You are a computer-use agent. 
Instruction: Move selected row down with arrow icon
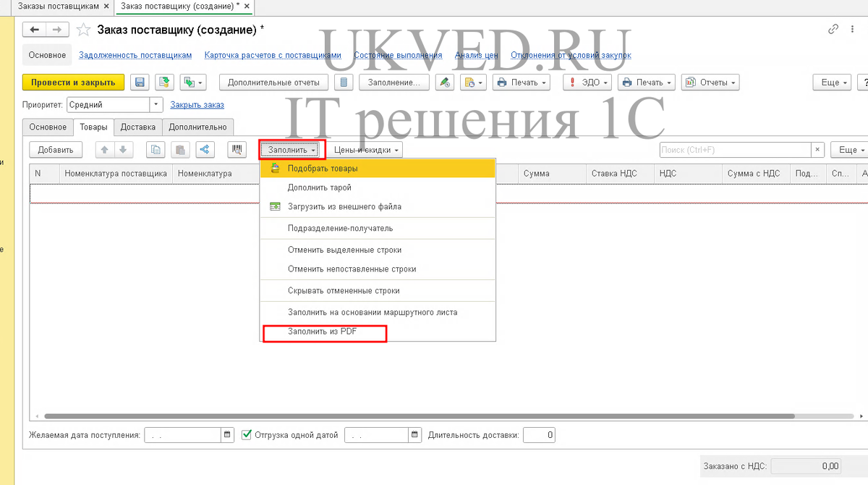[121, 150]
